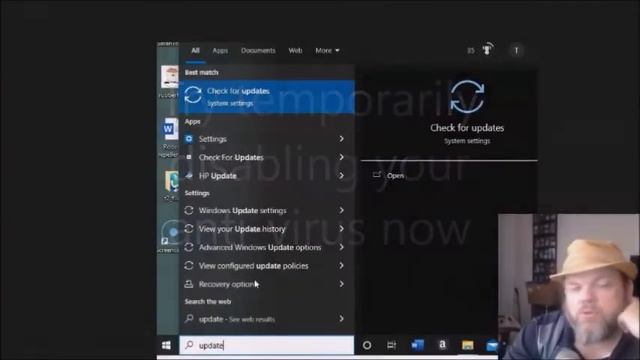Open File Explorer from the taskbar
Image resolution: width=640 pixels, height=360 pixels.
467,345
